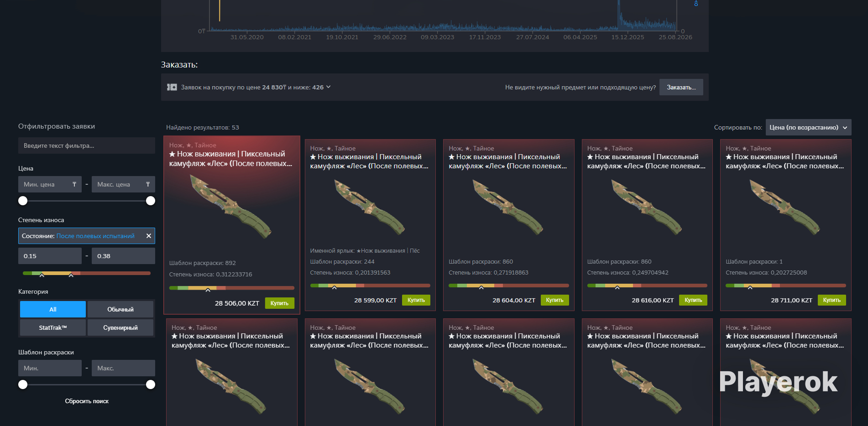Click the paint pattern 'Мин.' input
Viewport: 868px width, 426px height.
[50, 368]
